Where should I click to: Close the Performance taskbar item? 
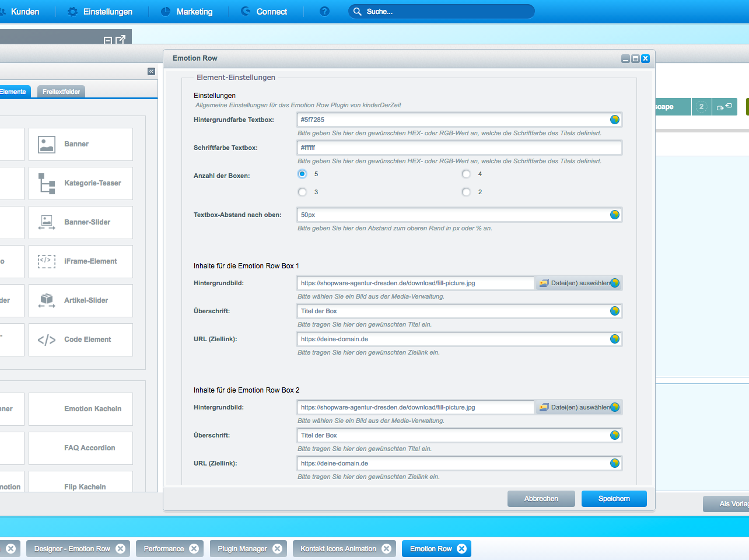(194, 548)
